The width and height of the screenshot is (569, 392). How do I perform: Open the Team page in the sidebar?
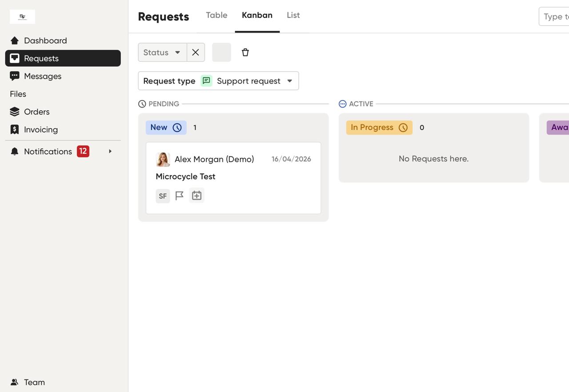[x=63, y=382]
